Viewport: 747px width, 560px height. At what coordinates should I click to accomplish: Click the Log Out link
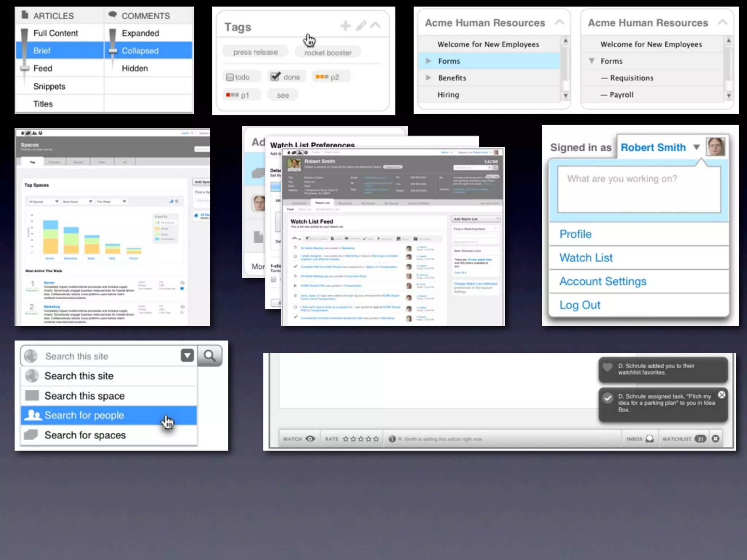tap(580, 305)
